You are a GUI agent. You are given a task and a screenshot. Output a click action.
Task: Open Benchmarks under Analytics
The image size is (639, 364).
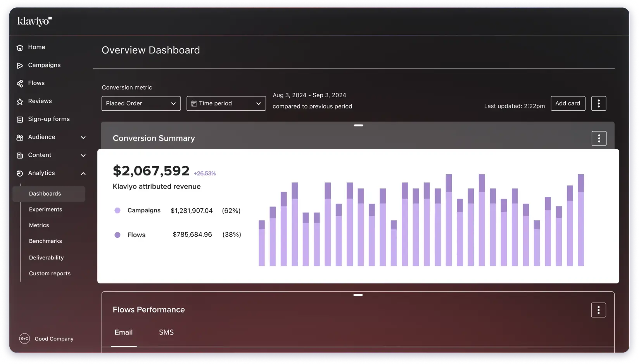click(x=45, y=241)
